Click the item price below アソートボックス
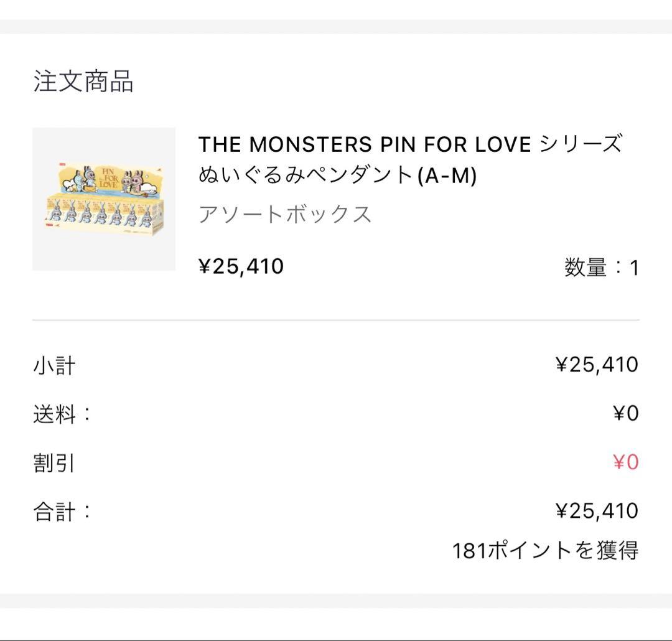The width and height of the screenshot is (672, 641). (241, 266)
